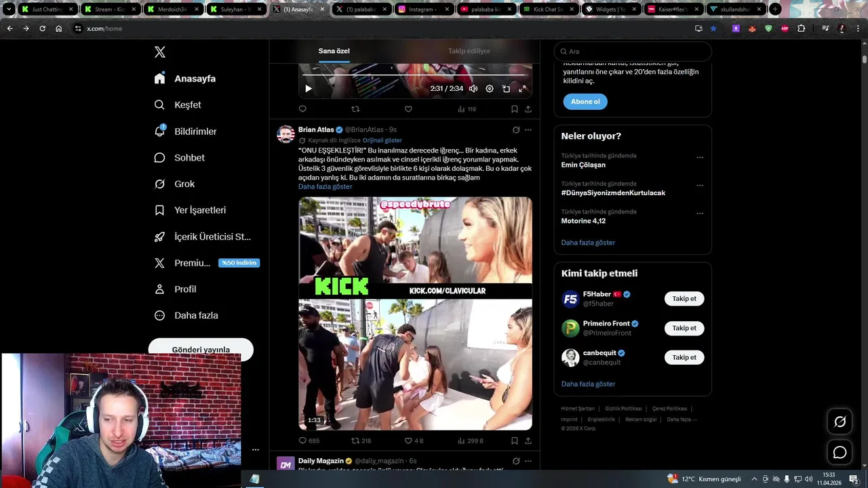This screenshot has height=488, width=868.
Task: Open Premium sidebar item
Action: point(206,263)
